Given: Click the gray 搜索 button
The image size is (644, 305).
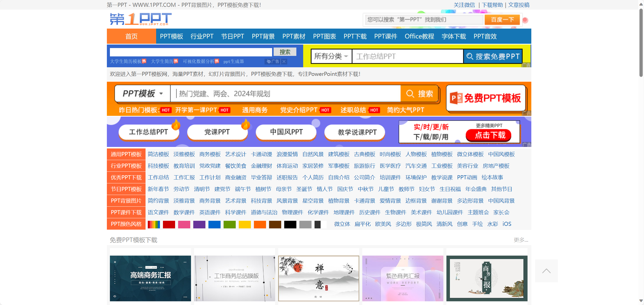Looking at the screenshot, I should [285, 52].
